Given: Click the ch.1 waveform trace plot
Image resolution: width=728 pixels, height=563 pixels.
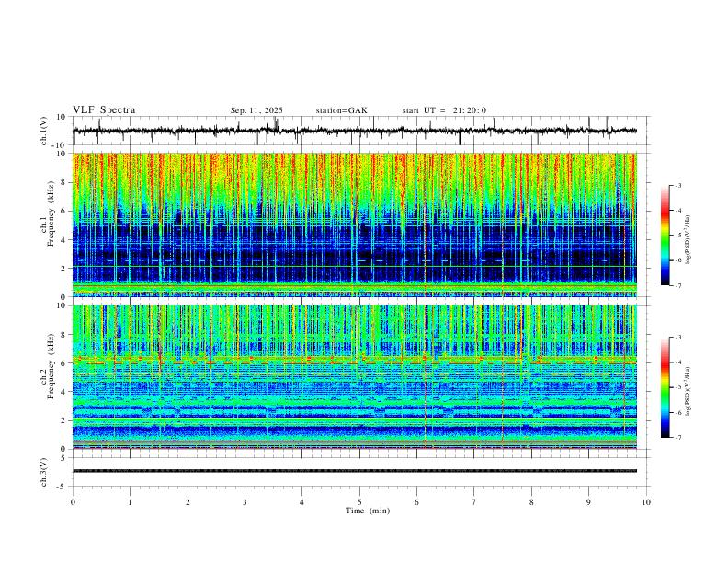Looking at the screenshot, I should tap(354, 131).
